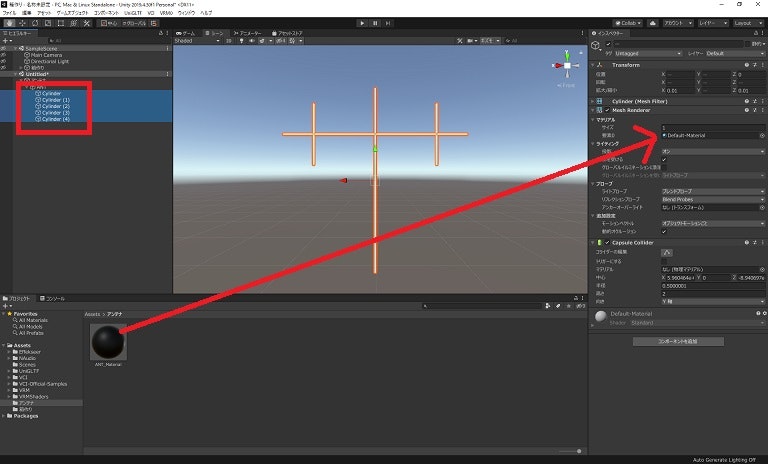Toggle the Global/Local handle rotation button
Viewport: 768px width, 464px height.
[x=134, y=23]
